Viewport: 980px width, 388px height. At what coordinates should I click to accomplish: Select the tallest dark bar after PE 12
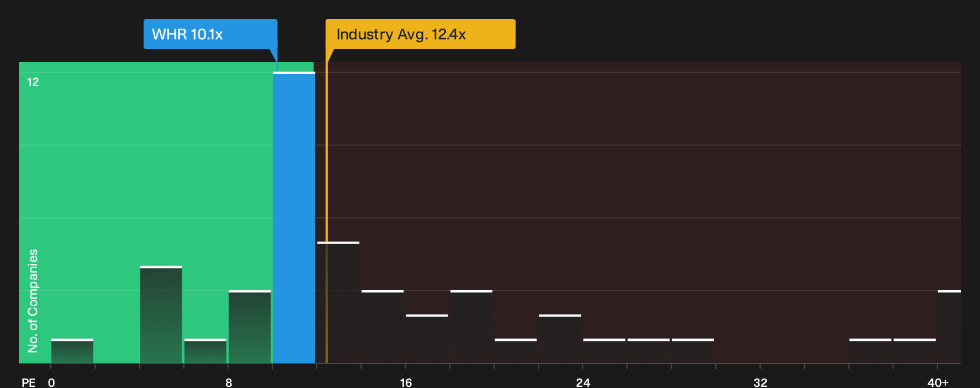point(338,302)
